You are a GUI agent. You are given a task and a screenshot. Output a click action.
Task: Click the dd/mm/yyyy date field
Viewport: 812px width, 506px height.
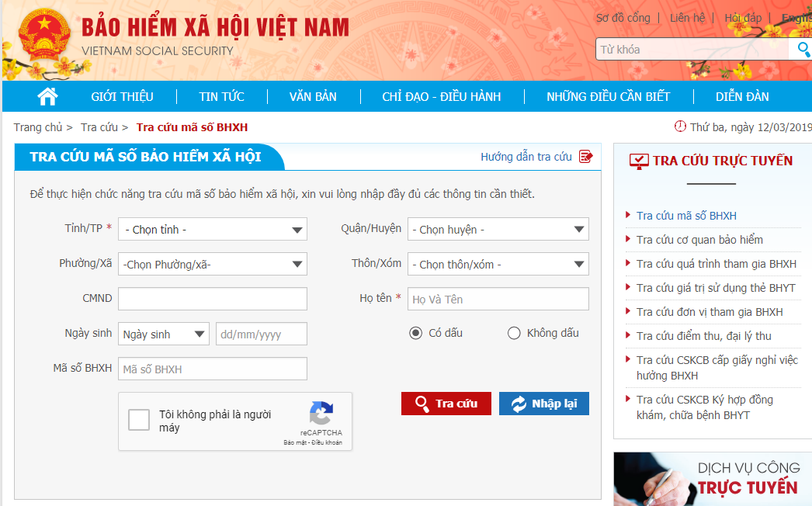pos(262,334)
